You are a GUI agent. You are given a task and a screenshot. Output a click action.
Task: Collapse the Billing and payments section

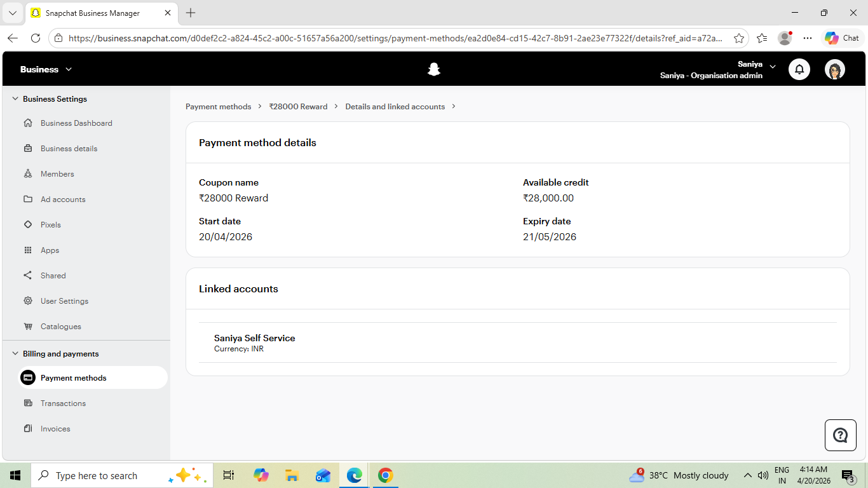[x=15, y=353]
